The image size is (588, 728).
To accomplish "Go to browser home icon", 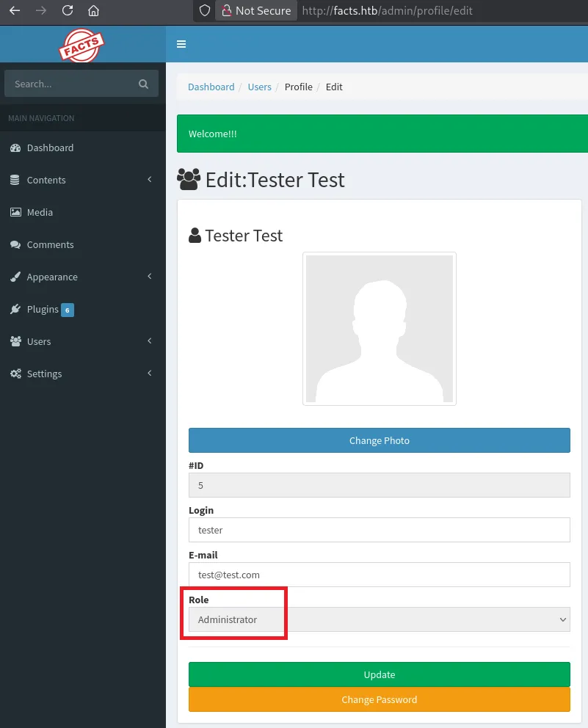I will pyautogui.click(x=93, y=11).
